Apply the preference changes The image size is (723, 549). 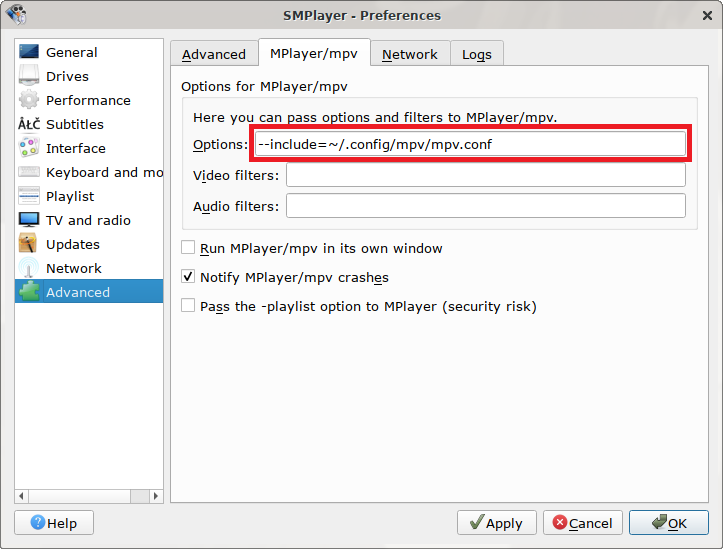pos(497,523)
